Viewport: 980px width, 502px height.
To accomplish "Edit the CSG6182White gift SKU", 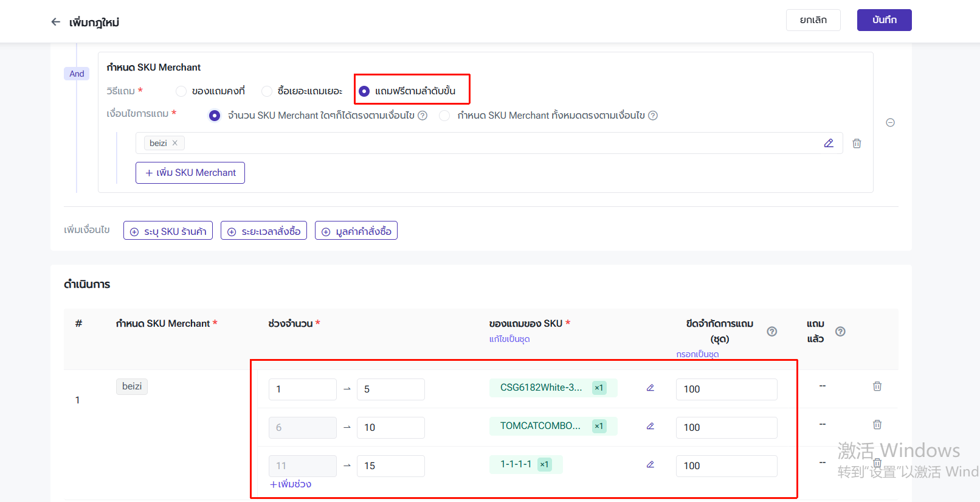I will coord(650,388).
